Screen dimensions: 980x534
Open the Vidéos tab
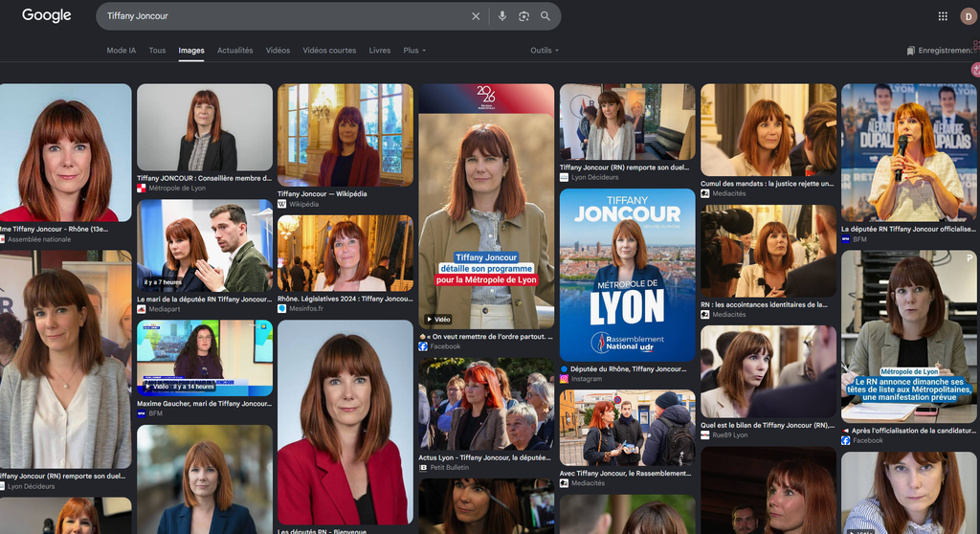[278, 51]
